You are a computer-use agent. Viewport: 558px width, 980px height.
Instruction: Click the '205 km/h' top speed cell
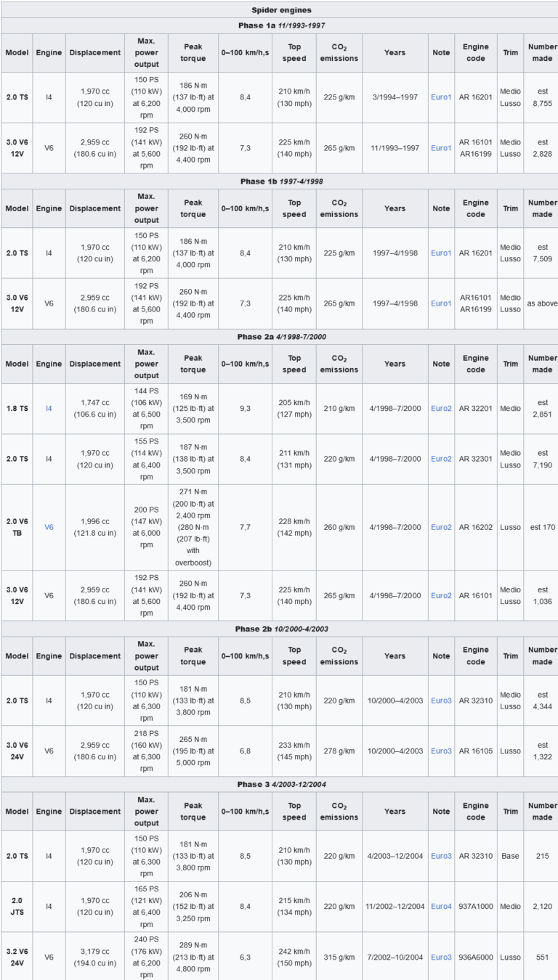[294, 409]
